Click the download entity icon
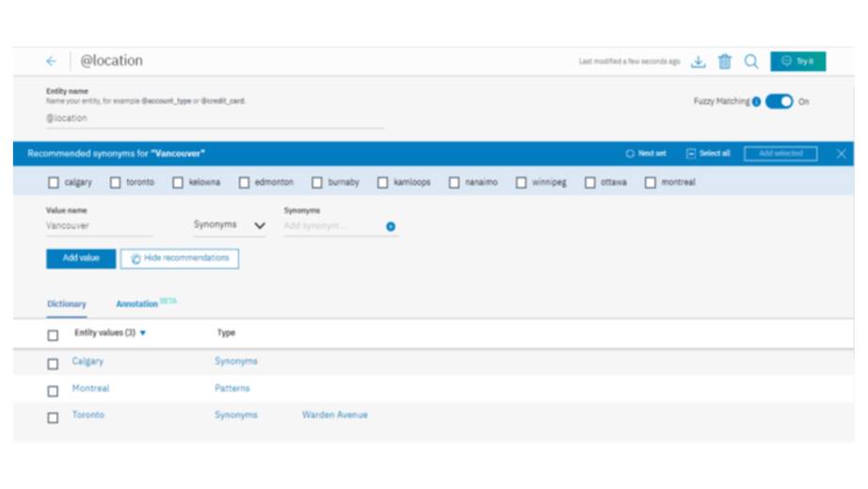 (x=699, y=62)
